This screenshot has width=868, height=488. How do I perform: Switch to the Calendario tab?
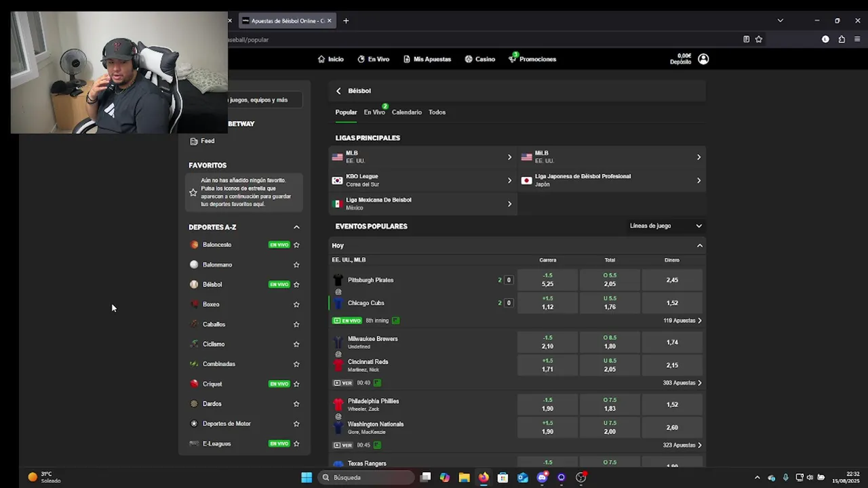[x=407, y=113]
